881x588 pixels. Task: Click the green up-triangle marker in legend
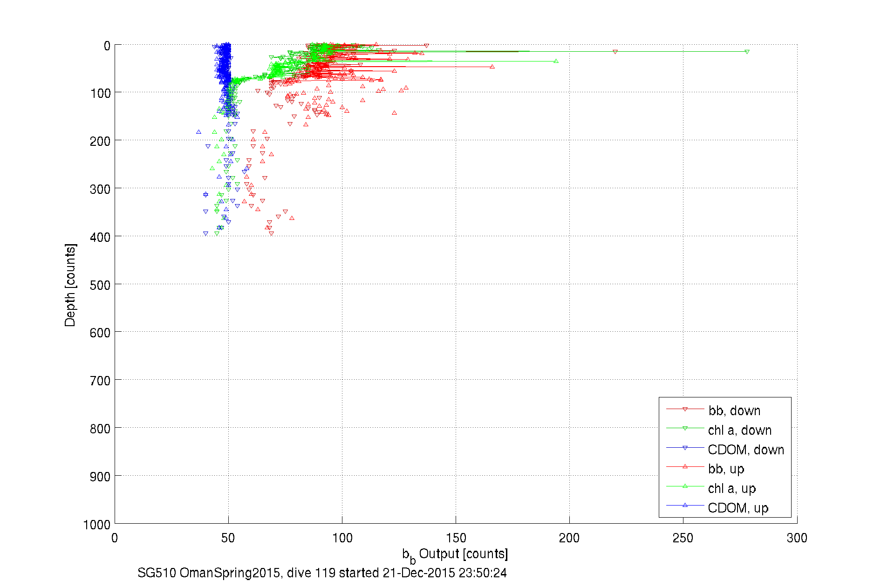tap(685, 486)
